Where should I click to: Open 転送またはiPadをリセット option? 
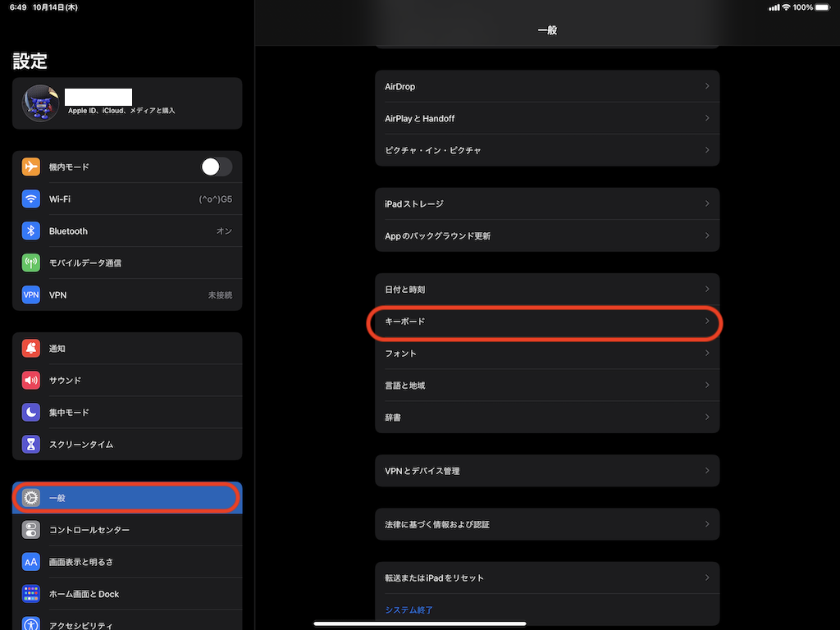(435, 577)
